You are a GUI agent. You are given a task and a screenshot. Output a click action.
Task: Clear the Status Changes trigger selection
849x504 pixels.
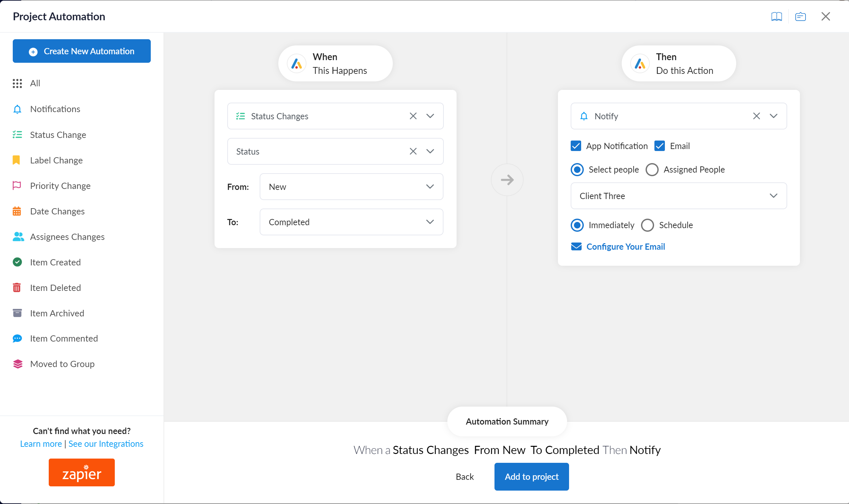click(x=413, y=116)
